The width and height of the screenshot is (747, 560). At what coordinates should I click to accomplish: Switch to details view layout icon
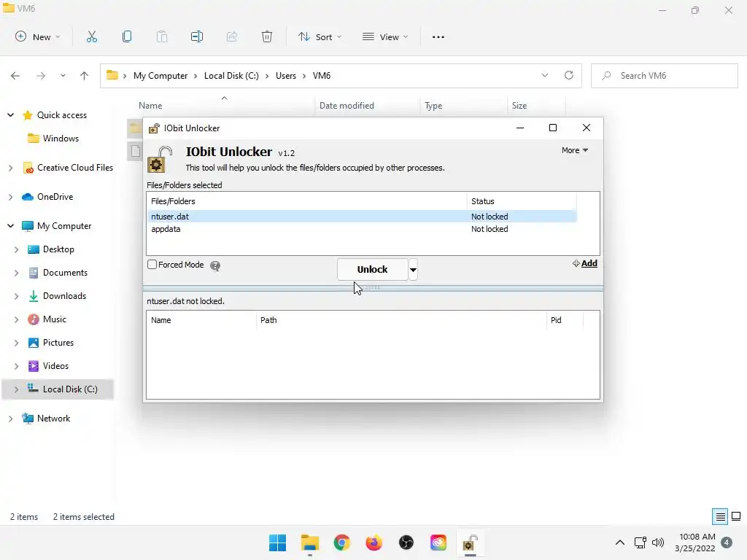(720, 517)
